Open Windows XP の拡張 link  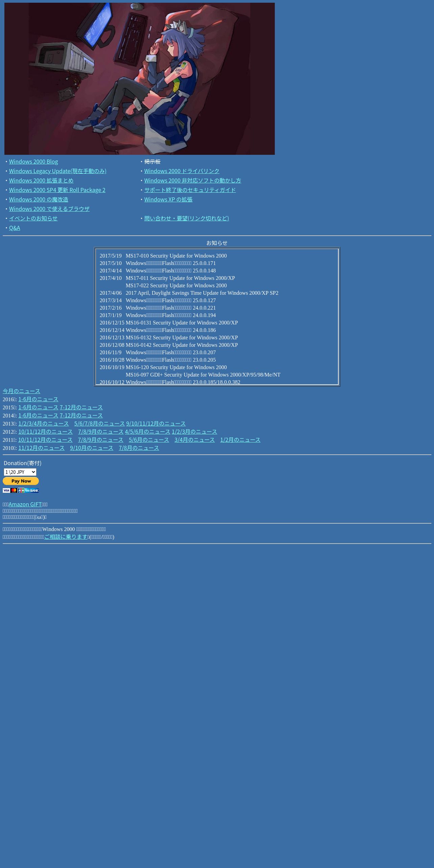tap(168, 199)
